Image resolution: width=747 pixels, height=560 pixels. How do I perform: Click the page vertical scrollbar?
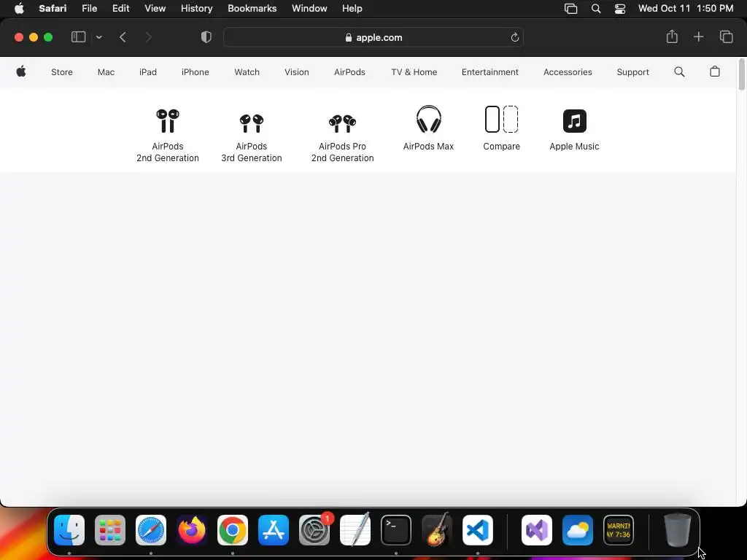[x=741, y=74]
